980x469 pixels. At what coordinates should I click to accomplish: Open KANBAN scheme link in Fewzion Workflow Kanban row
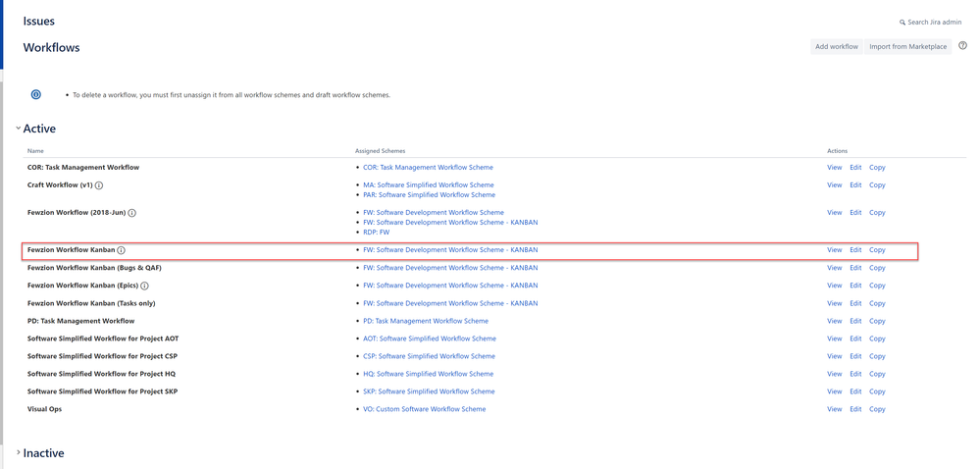tap(450, 250)
